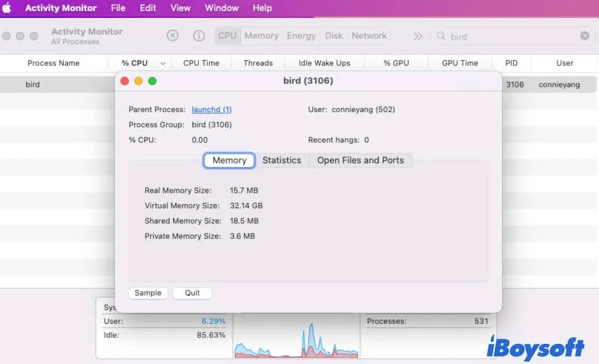
Task: Switch to the Memory toolbar tab
Action: (x=261, y=36)
